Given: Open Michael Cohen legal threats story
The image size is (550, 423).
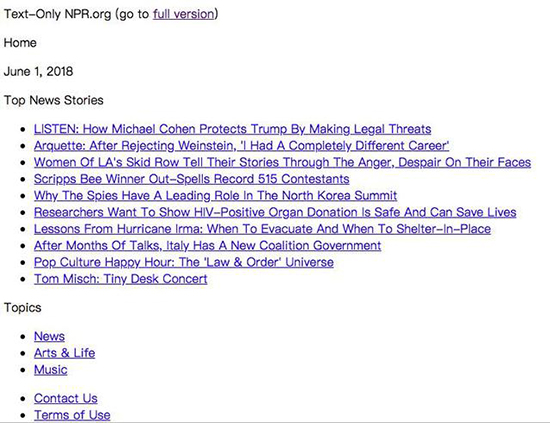Looking at the screenshot, I should 233,129.
